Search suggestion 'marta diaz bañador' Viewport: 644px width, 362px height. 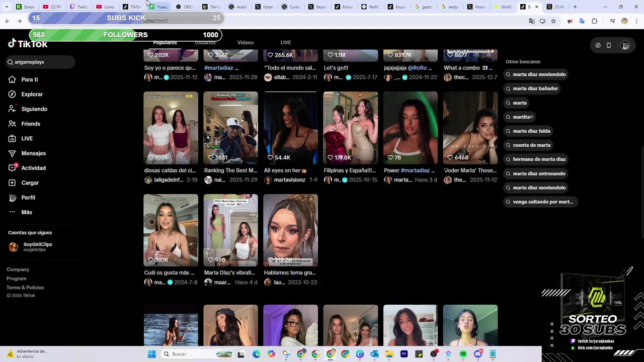(532, 88)
